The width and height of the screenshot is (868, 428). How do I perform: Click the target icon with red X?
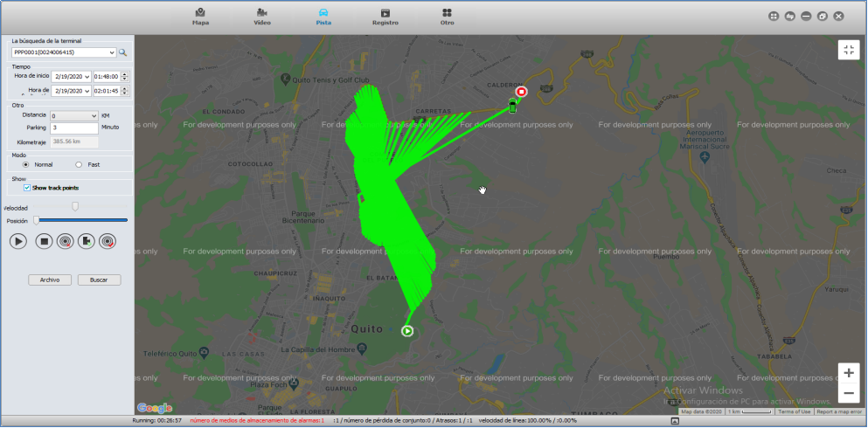tap(66, 241)
